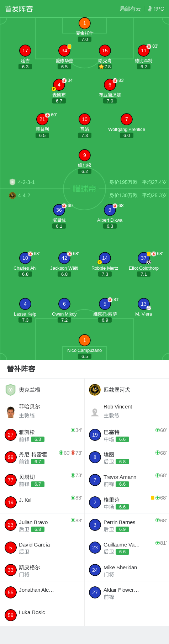169x644 pixels.
Task: Open coach 菲哈贝尔 avatar photo
Action: click(11, 412)
